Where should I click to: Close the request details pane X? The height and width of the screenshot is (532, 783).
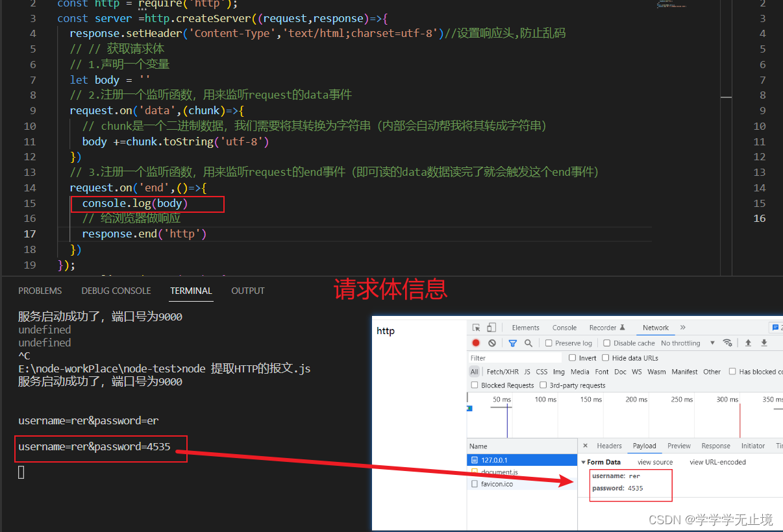(585, 446)
